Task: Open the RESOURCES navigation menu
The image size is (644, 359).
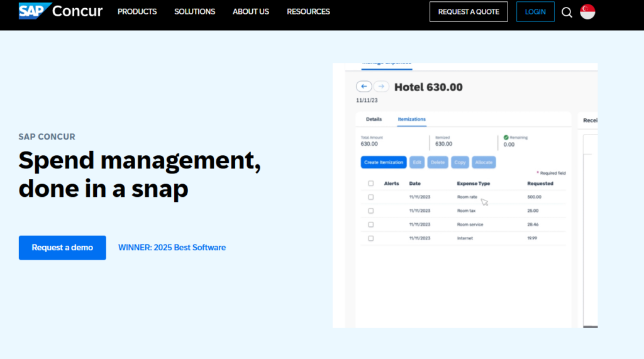Action: 308,12
